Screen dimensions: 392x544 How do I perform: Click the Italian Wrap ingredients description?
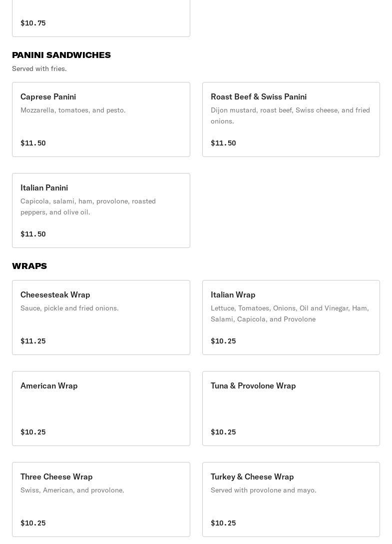(x=290, y=313)
